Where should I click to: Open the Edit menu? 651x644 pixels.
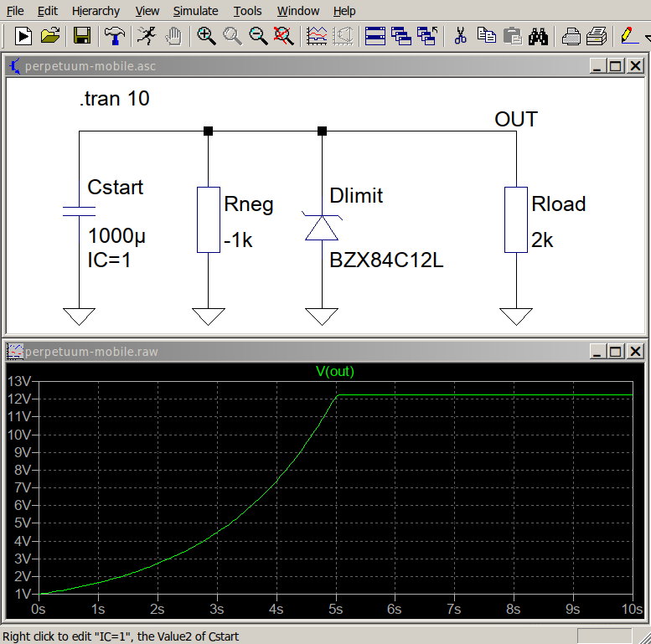coord(47,11)
